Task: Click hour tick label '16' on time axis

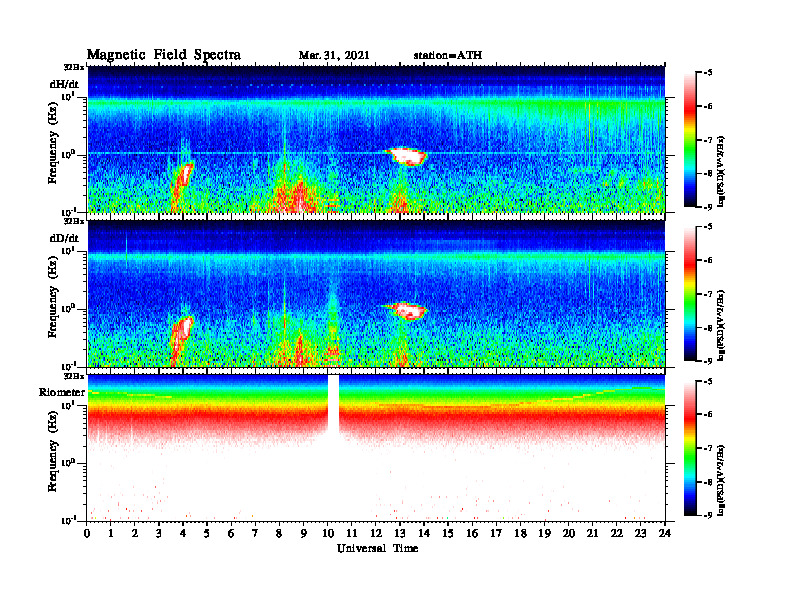Action: 472,533
